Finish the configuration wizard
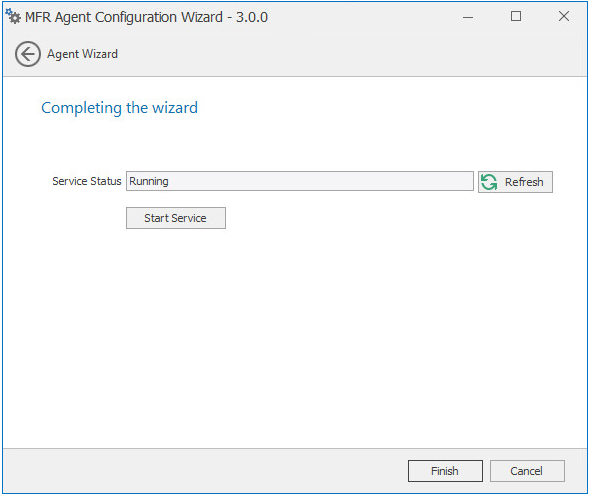This screenshot has height=496, width=590. (x=445, y=471)
